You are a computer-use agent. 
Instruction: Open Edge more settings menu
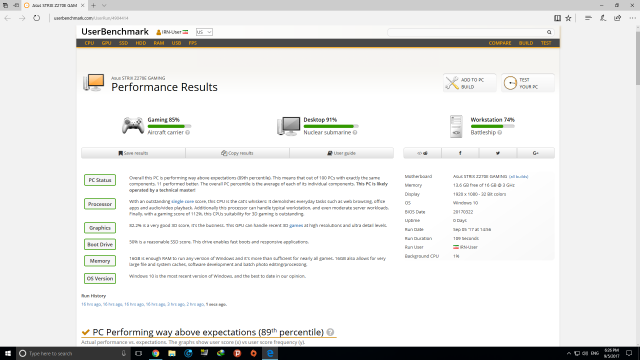pyautogui.click(x=632, y=18)
